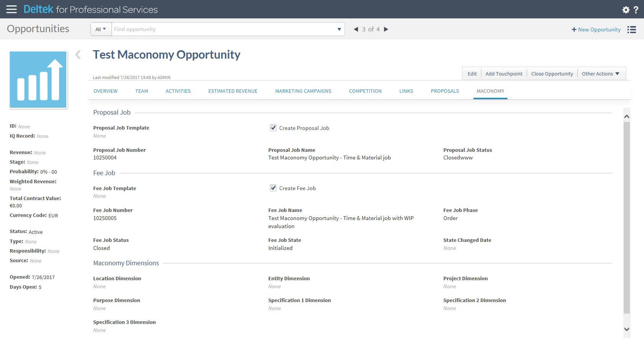Select Fee Job Number 10250005

105,218
